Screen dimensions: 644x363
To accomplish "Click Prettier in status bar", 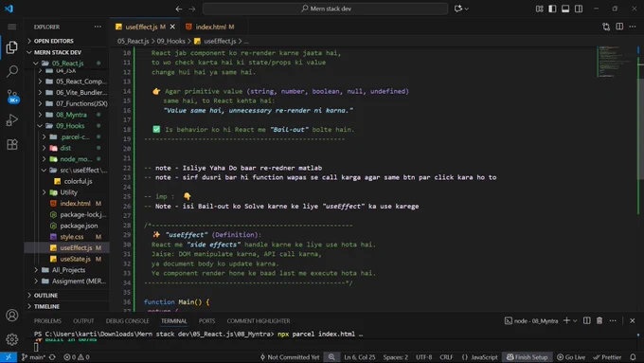I will 607,357.
